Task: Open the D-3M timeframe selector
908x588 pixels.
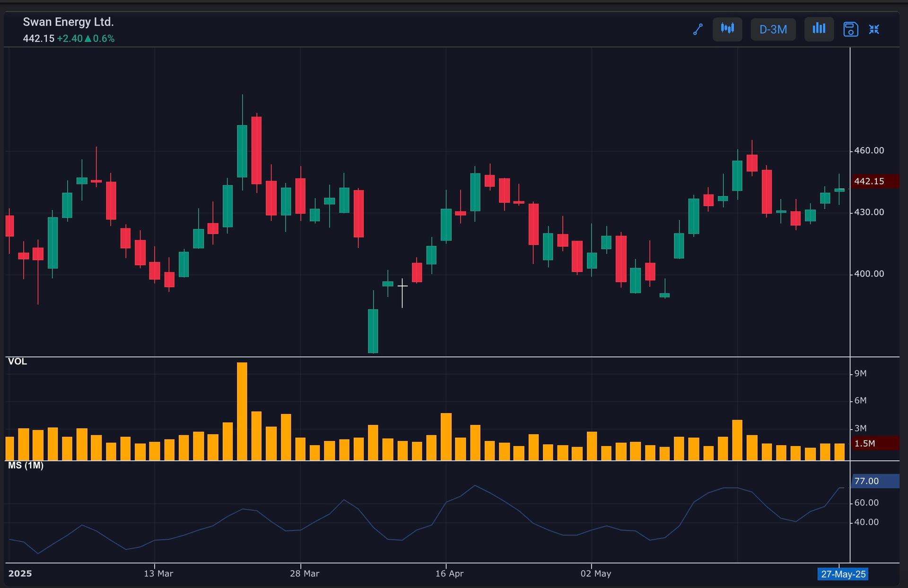Action: pos(773,29)
